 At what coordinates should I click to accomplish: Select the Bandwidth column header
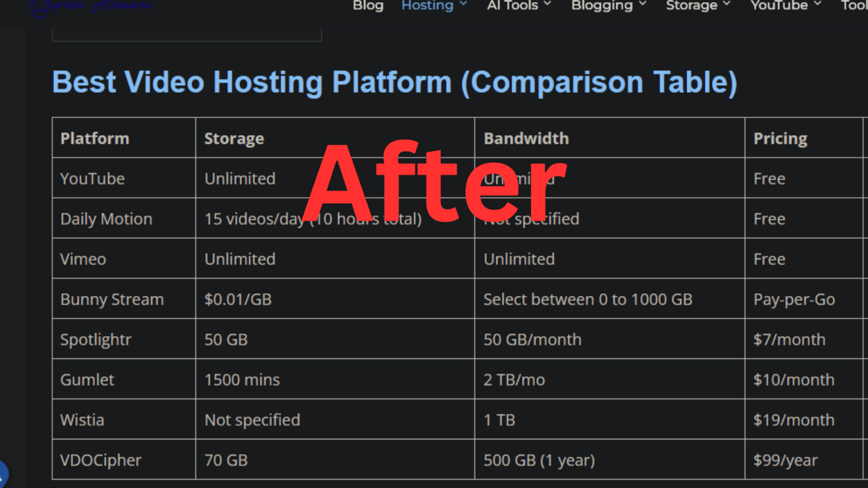pyautogui.click(x=610, y=138)
